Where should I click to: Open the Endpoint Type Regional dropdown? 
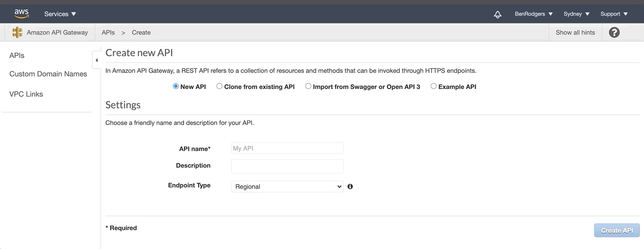coord(287,187)
